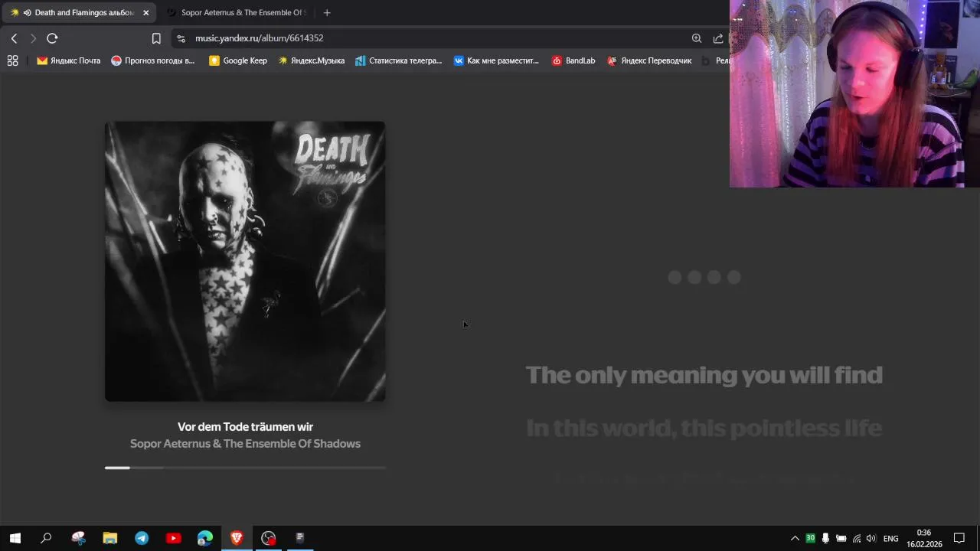
Task: Open Telegram from the taskbar
Action: point(142,538)
